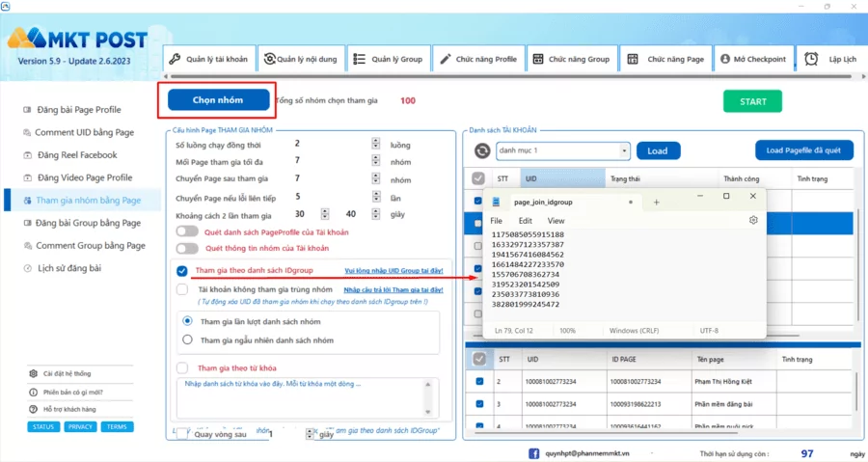868x462 pixels.
Task: Click Chọn nhóm button
Action: tap(218, 100)
